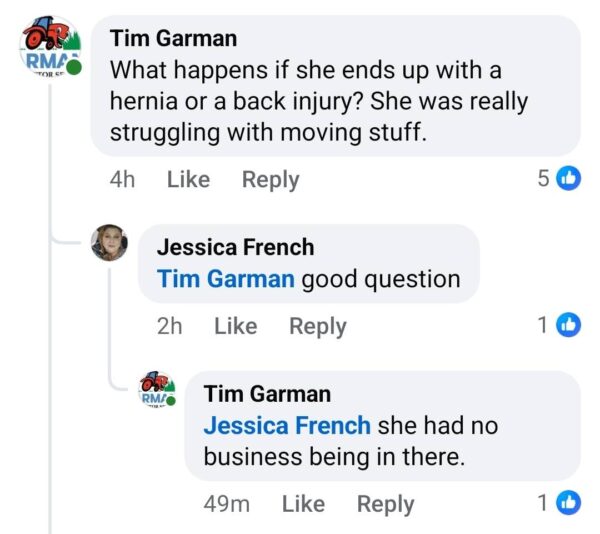Open Tim Garman's name on top comment

[x=173, y=39]
